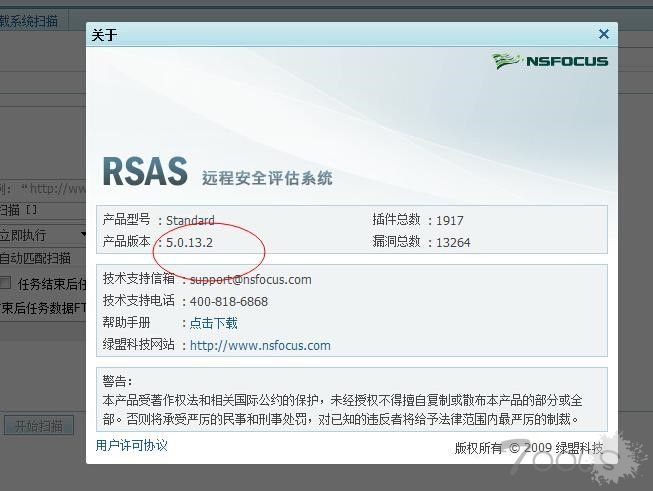Close the 关于 dialog with X
Image resolution: width=653 pixels, height=491 pixels.
click(x=603, y=34)
